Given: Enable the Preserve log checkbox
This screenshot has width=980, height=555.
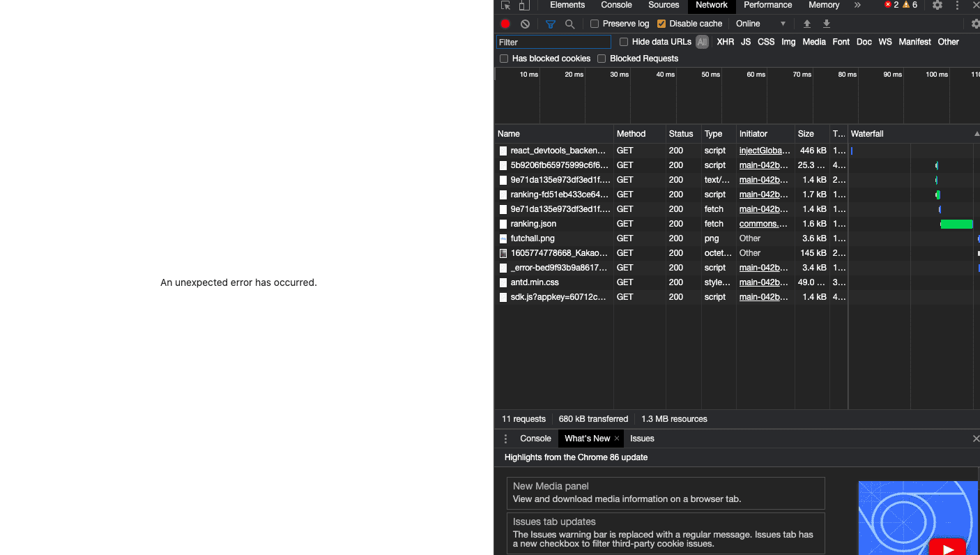Looking at the screenshot, I should [x=595, y=24].
